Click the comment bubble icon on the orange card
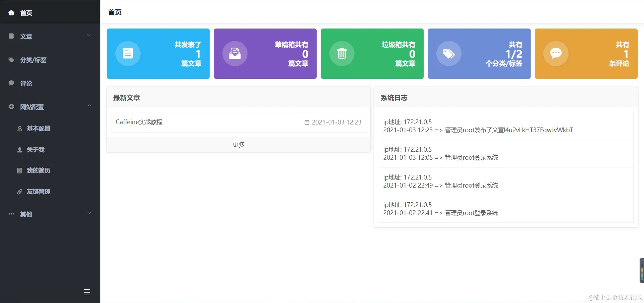The image size is (644, 303). (x=556, y=53)
